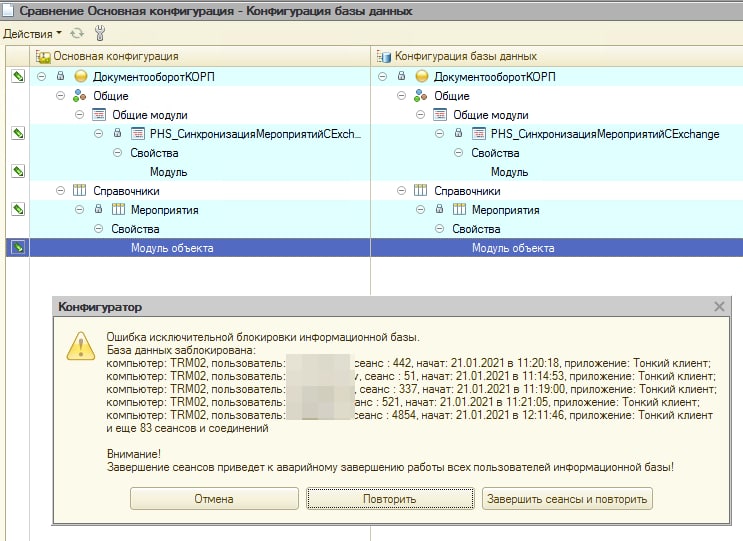This screenshot has height=541, width=743.
Task: Click the Общие модули icon in left tree
Action: pos(99,115)
